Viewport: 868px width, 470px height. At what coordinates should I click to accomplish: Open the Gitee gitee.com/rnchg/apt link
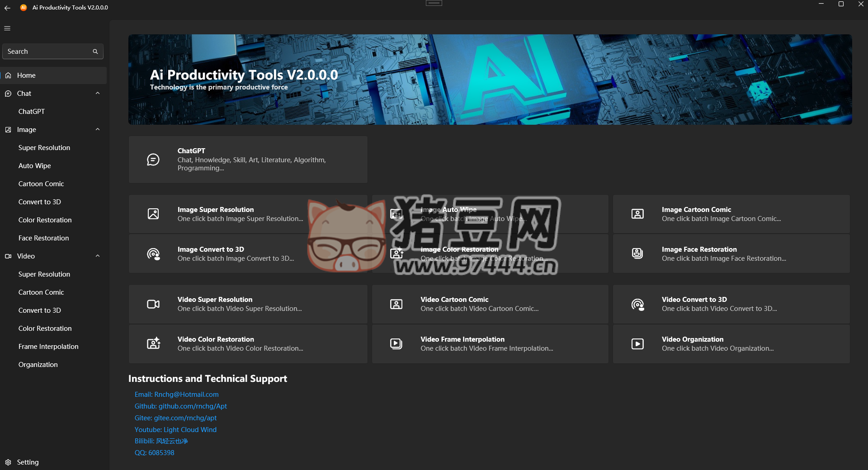point(175,418)
